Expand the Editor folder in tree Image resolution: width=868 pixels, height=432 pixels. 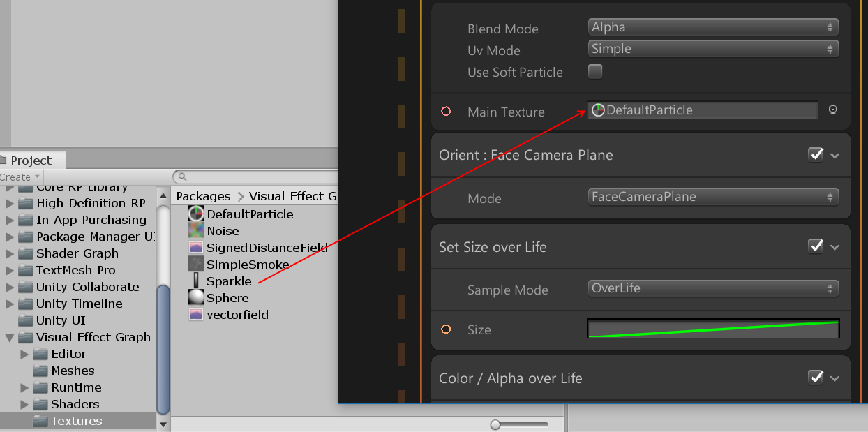[x=25, y=354]
